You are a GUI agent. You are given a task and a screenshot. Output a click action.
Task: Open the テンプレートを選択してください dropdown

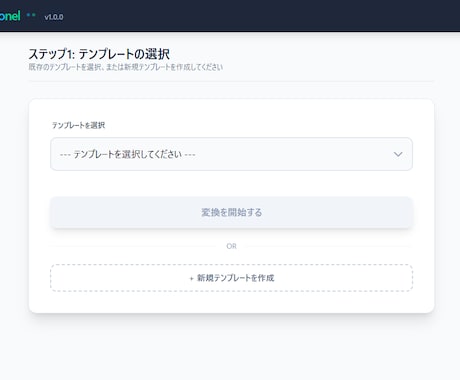[x=231, y=154]
